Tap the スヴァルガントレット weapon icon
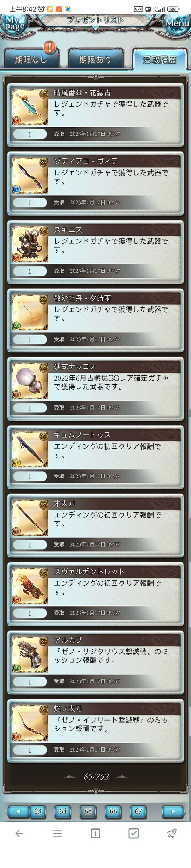The height and width of the screenshot is (868, 191). 30,586
